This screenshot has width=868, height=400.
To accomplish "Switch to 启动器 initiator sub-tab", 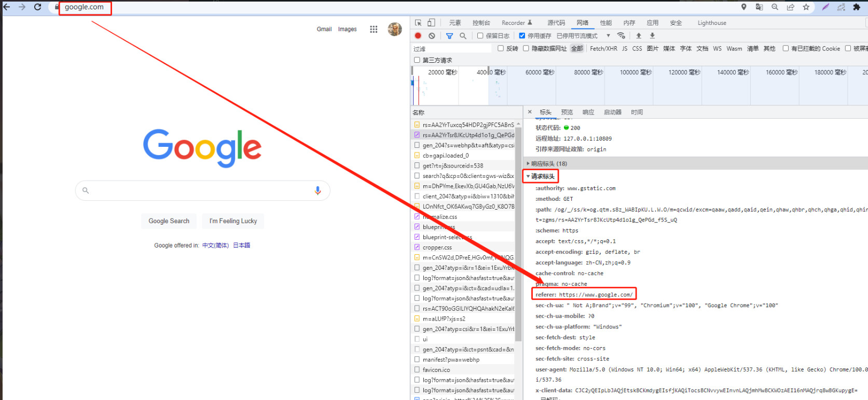I will (613, 112).
